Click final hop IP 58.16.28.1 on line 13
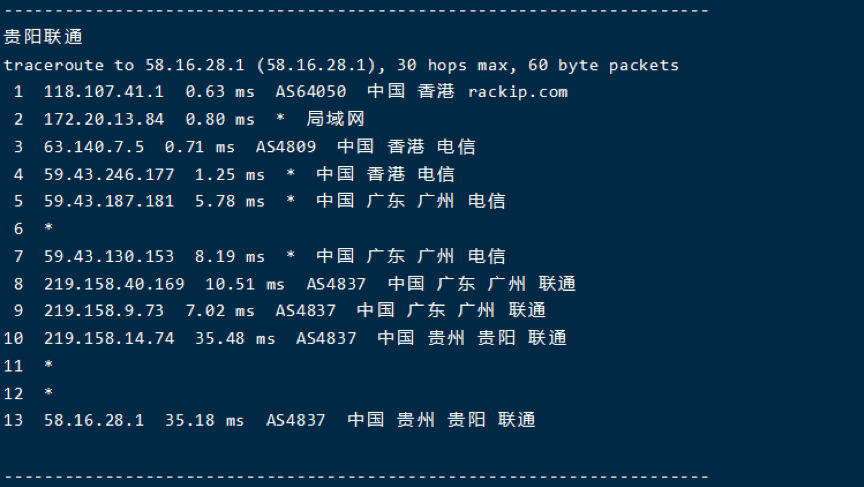The image size is (864, 487). coord(94,420)
